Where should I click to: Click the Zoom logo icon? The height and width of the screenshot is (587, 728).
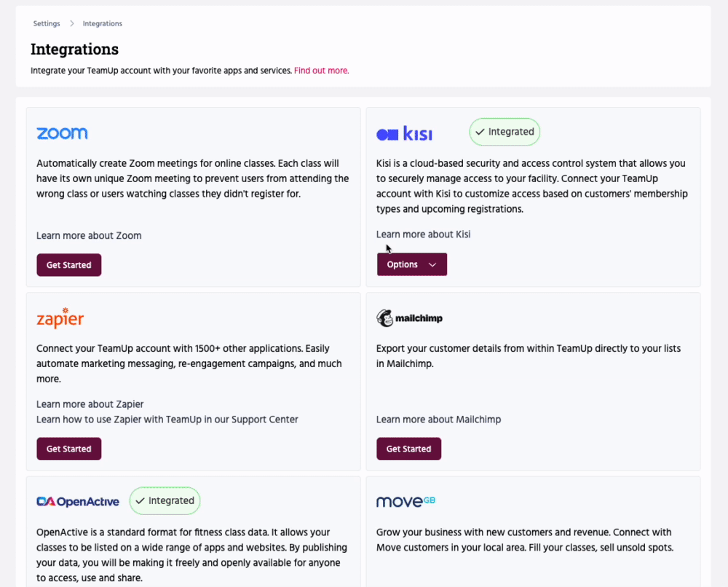(62, 133)
